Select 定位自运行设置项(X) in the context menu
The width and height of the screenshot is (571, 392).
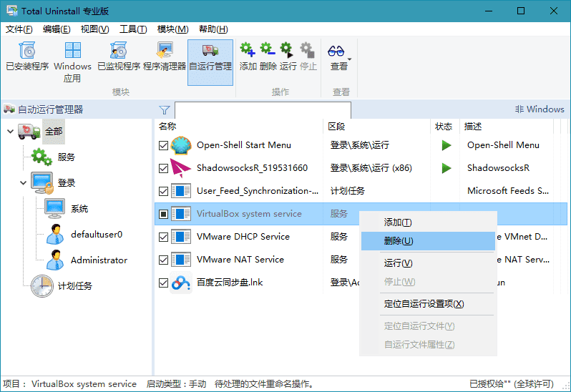coord(424,304)
